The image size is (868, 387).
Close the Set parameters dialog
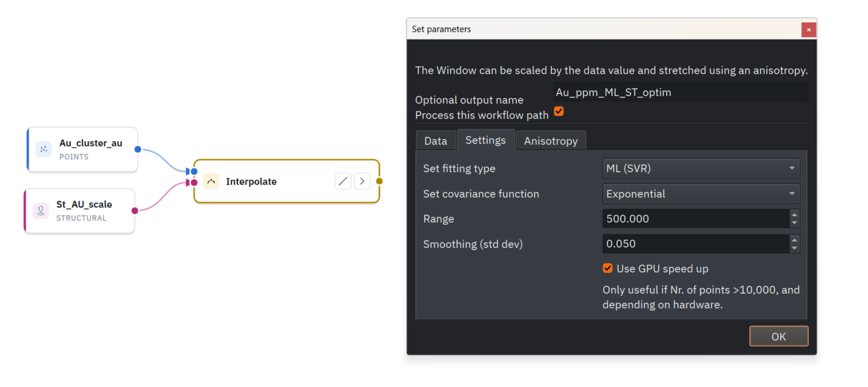[808, 29]
